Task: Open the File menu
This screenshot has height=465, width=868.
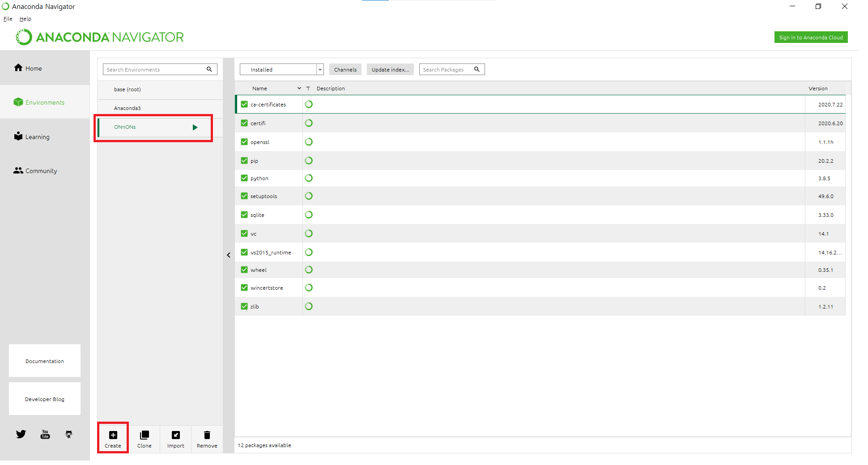Action: point(8,19)
